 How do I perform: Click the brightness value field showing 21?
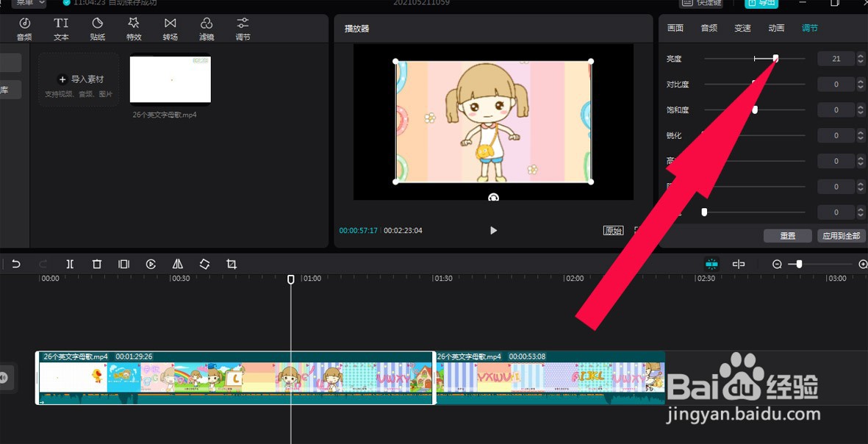(x=836, y=59)
